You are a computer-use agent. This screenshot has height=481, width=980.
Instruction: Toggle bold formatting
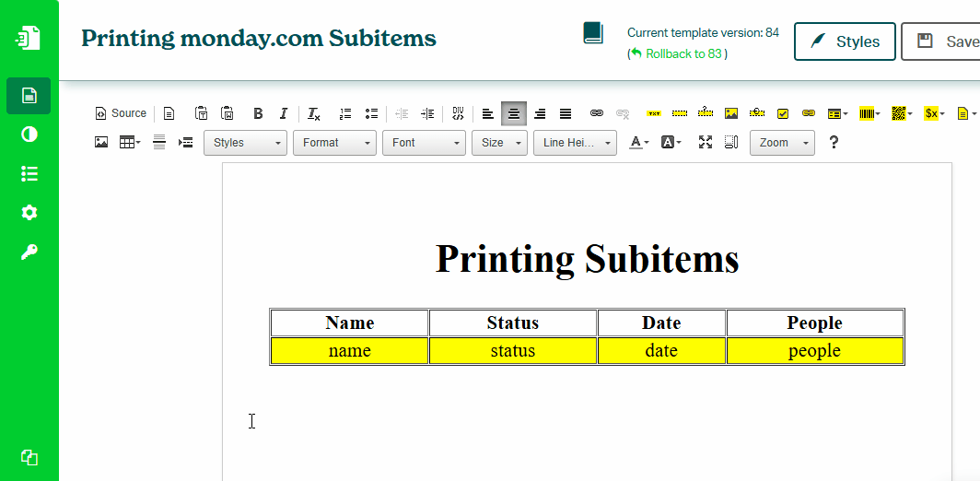click(x=258, y=113)
